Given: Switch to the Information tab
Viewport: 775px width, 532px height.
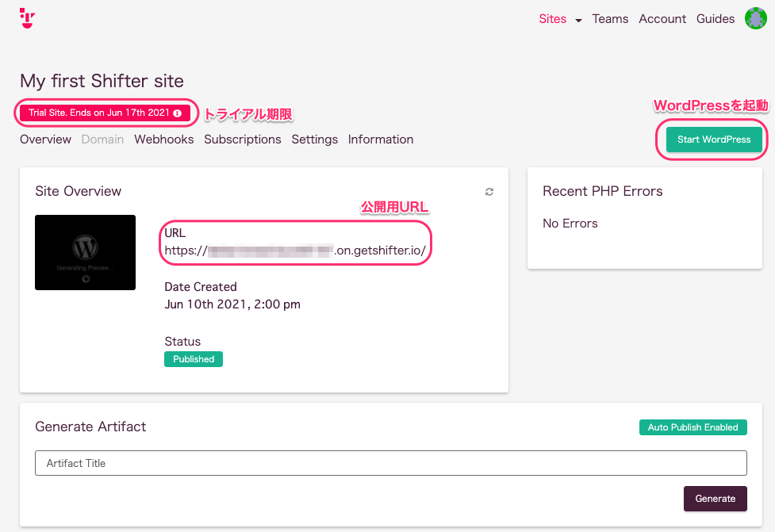Looking at the screenshot, I should [381, 140].
